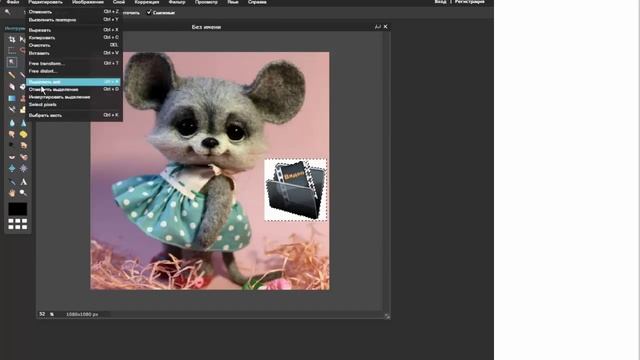Open the Изображение menu

coord(88,2)
